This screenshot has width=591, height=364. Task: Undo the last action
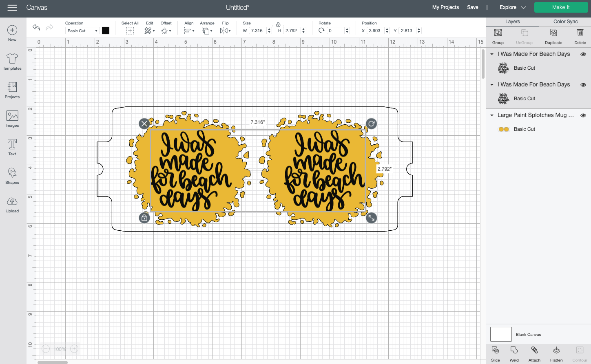click(36, 27)
